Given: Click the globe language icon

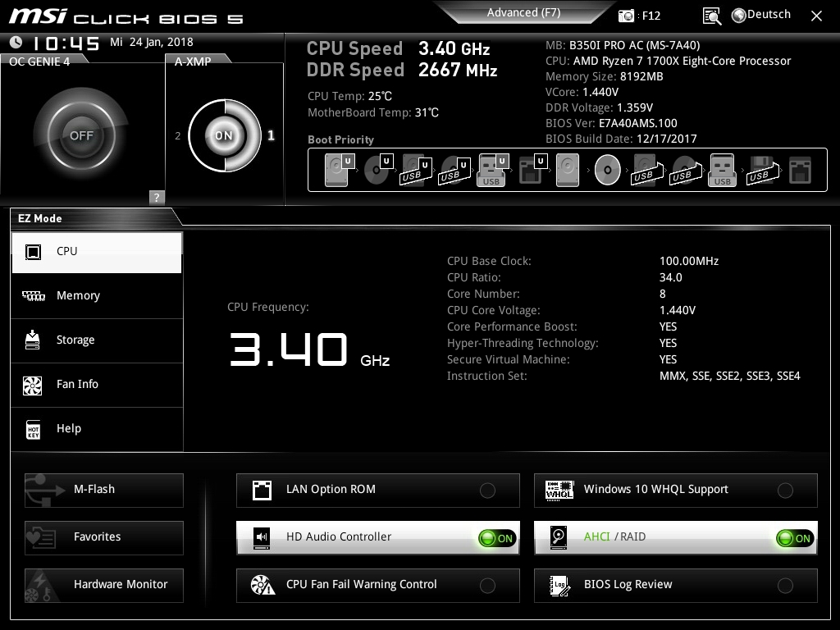Looking at the screenshot, I should coord(739,16).
